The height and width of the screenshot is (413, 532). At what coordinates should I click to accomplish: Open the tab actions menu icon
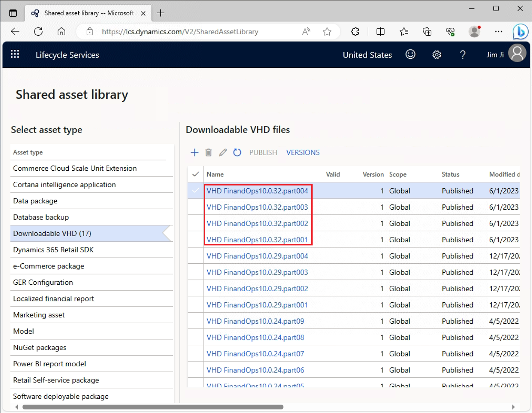click(x=13, y=13)
